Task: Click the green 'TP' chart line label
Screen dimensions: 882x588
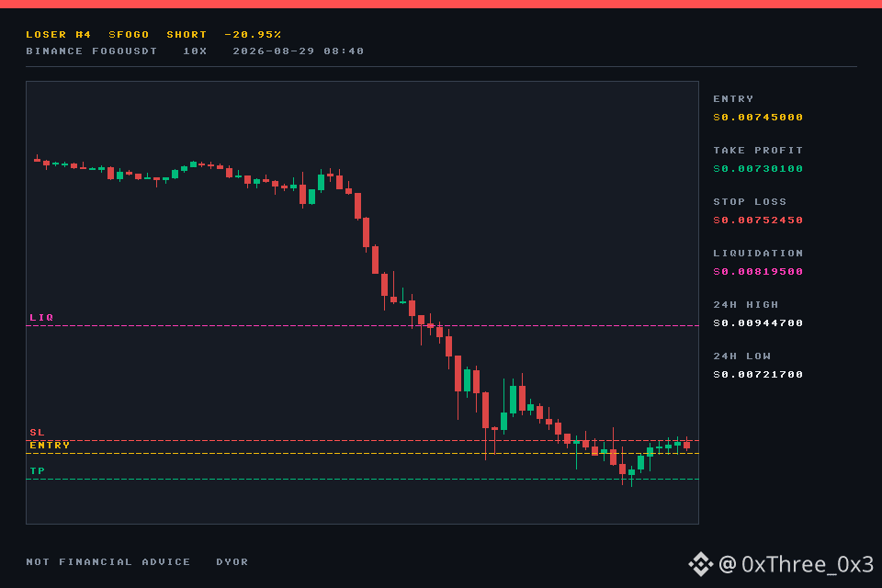Action: click(x=37, y=471)
